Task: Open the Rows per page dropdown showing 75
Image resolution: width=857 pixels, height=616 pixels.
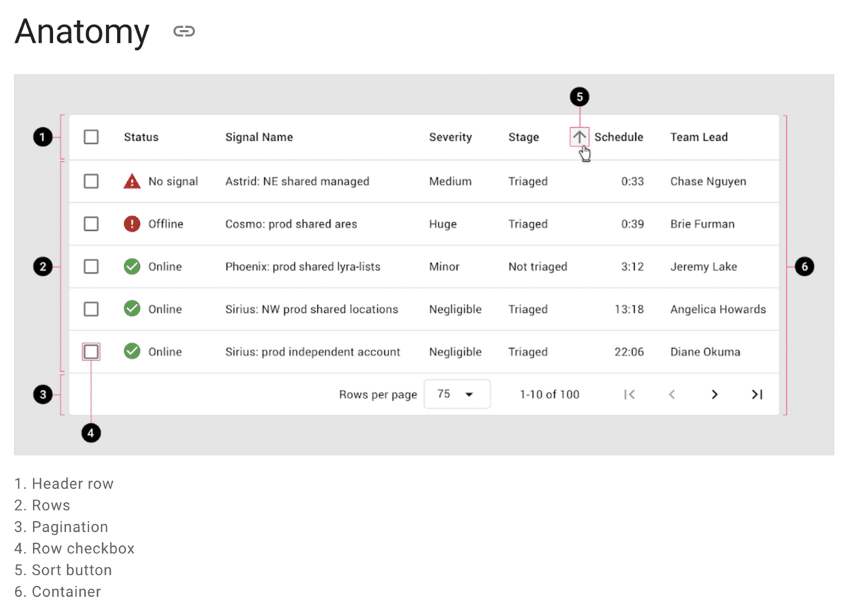Action: pyautogui.click(x=457, y=394)
